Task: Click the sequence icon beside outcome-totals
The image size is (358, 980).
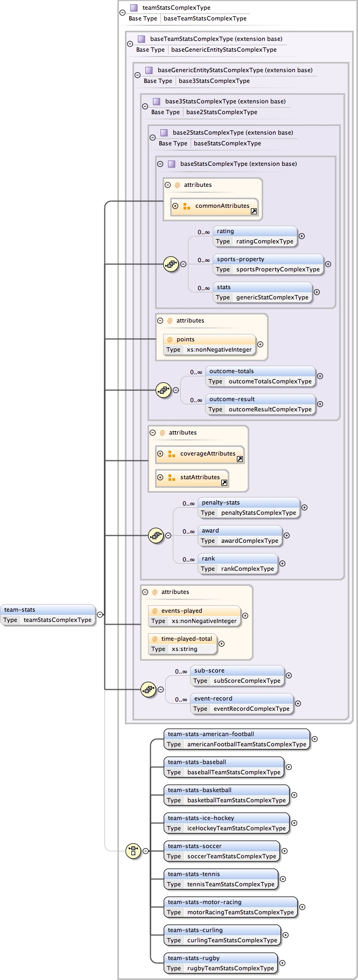Action: click(163, 390)
